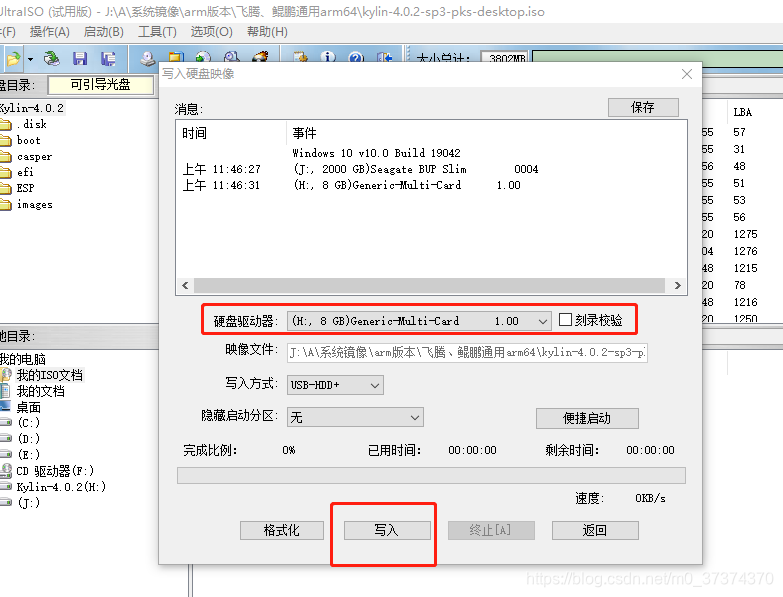This screenshot has height=597, width=783.
Task: Click the LBA column header
Action: (743, 112)
